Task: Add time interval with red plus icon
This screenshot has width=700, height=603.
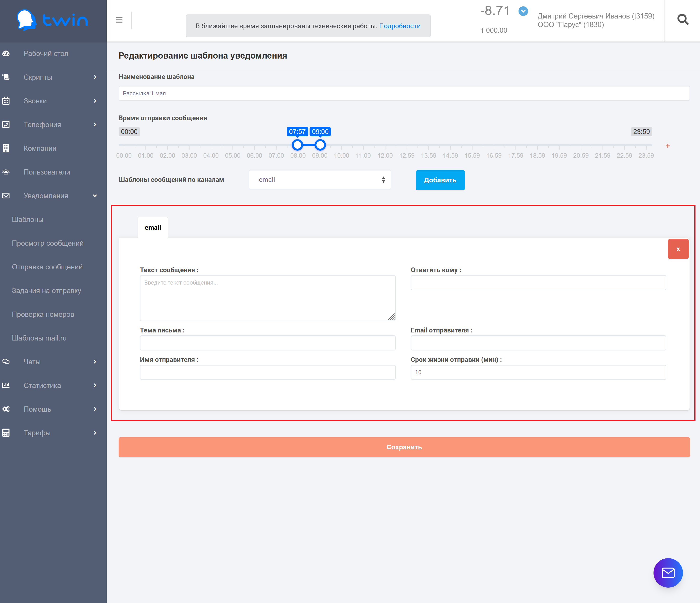Action: (x=668, y=146)
